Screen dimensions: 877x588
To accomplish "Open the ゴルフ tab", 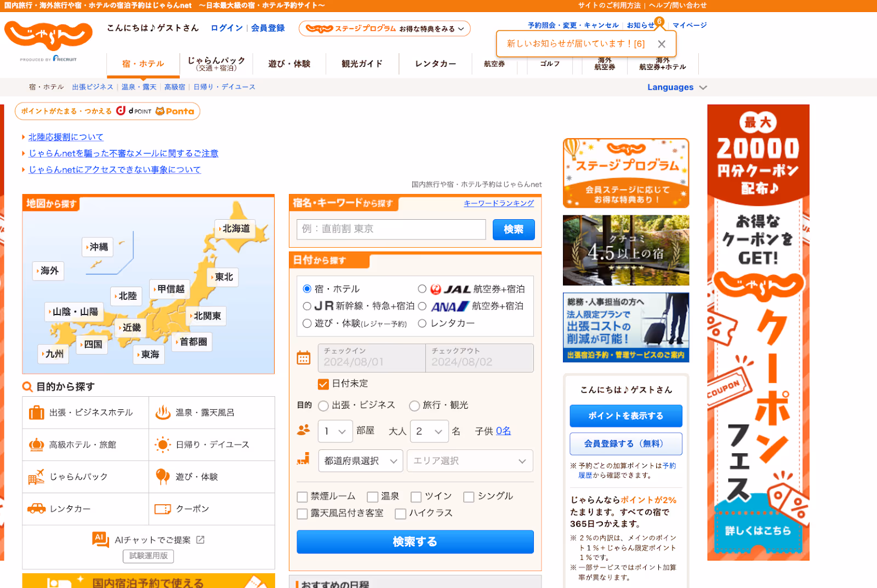I will tap(550, 64).
